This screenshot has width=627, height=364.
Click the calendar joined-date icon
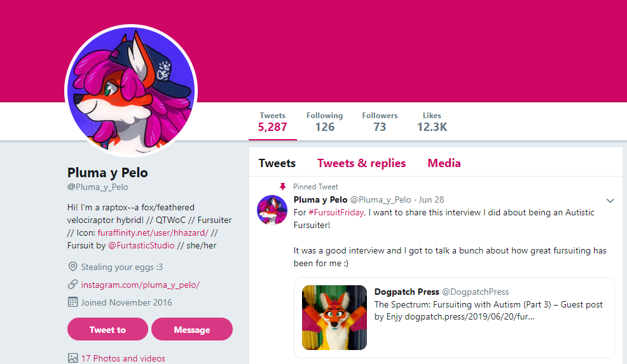tap(72, 302)
